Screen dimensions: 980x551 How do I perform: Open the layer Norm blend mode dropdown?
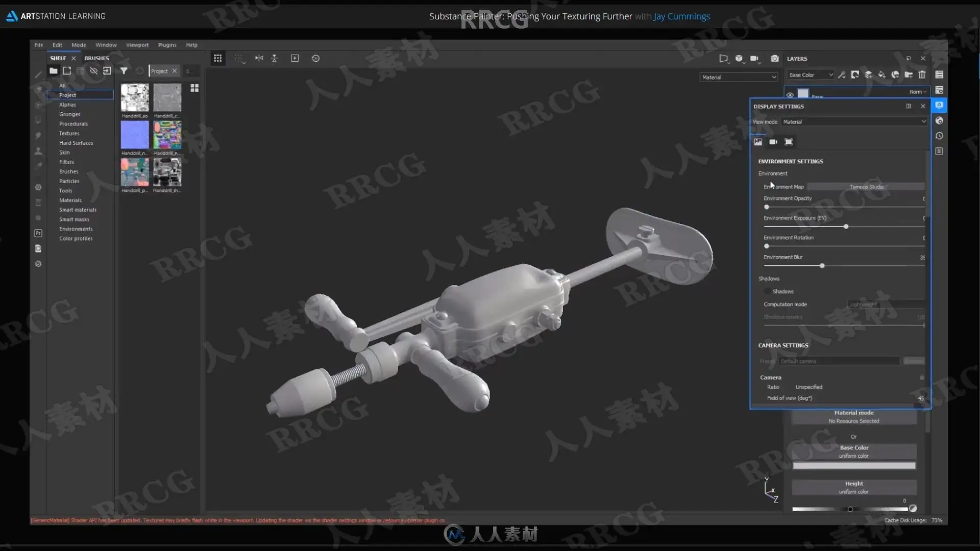(918, 92)
